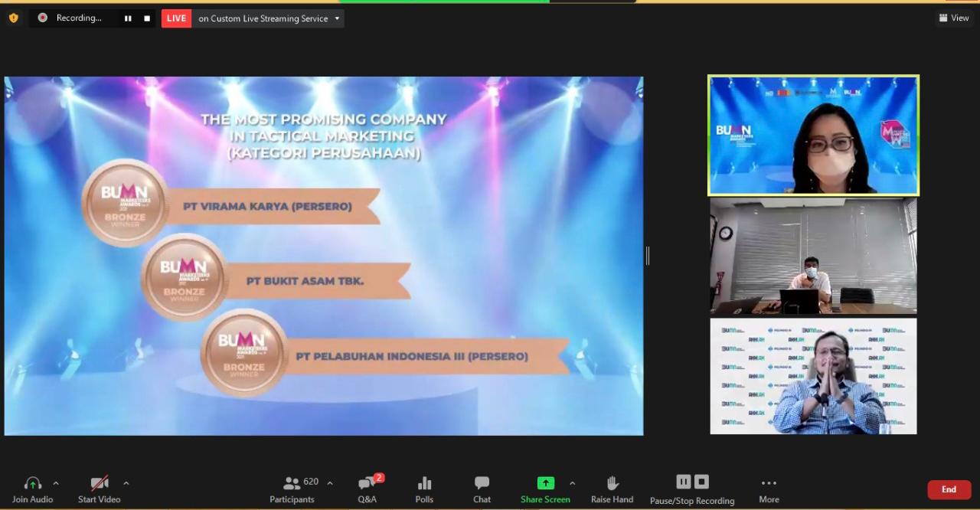Expand Custom Live Streaming Service dropdown
This screenshot has width=980, height=510.
337,18
